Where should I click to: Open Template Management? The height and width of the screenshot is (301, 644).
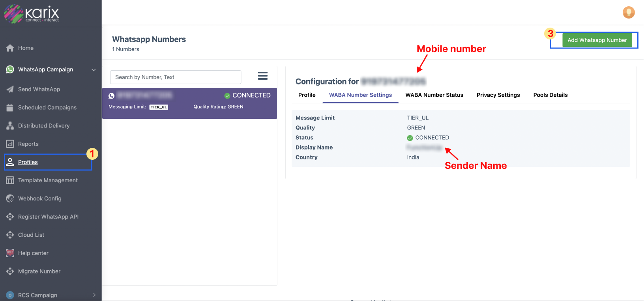[x=48, y=180]
